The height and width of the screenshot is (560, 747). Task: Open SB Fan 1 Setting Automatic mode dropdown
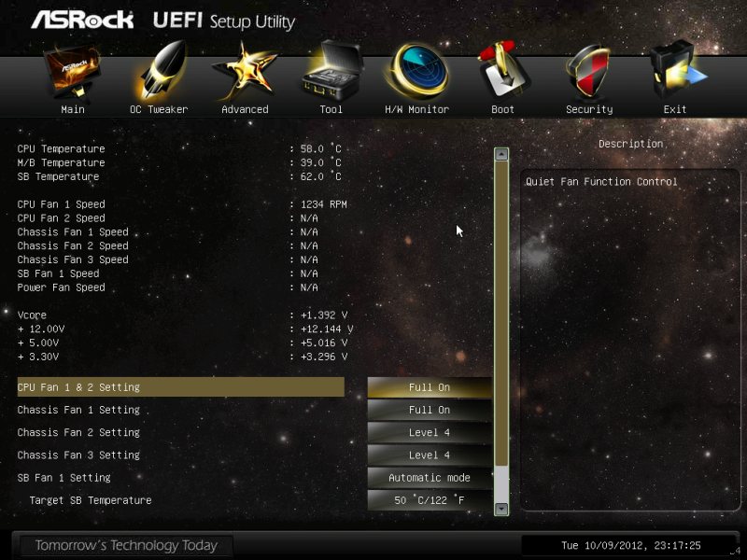(x=430, y=478)
